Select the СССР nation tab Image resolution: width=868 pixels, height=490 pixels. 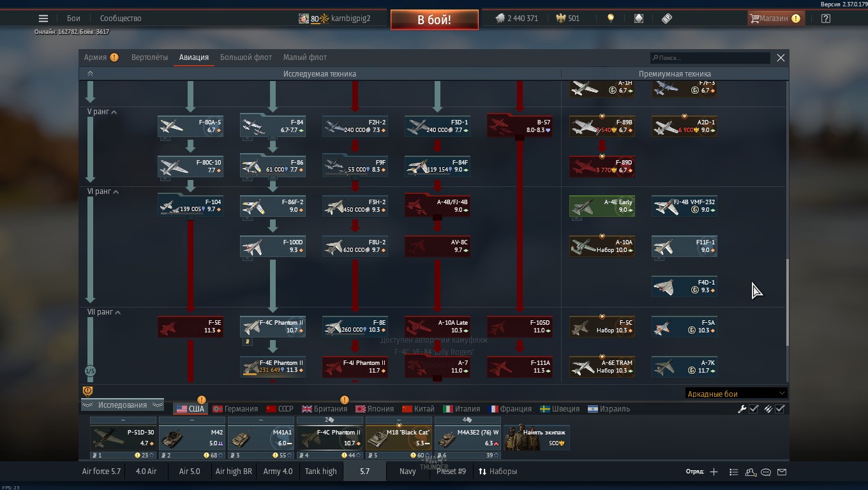[x=280, y=409]
